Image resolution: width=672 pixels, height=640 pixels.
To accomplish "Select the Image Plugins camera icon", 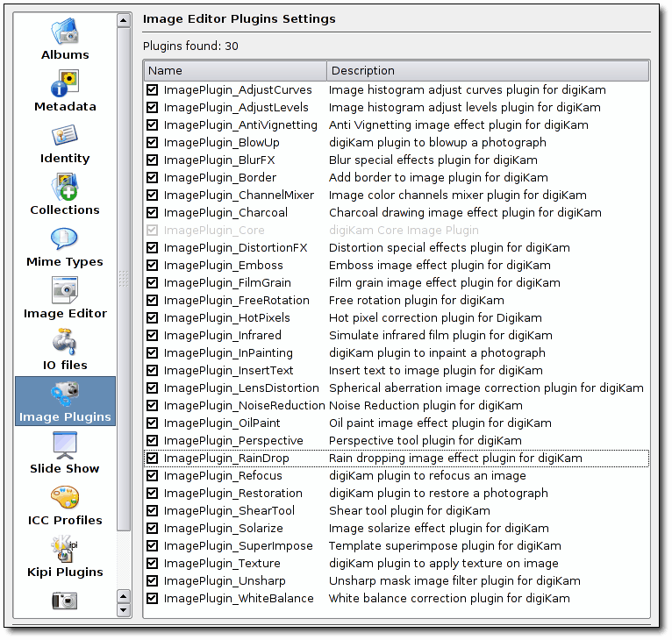I will (x=65, y=394).
